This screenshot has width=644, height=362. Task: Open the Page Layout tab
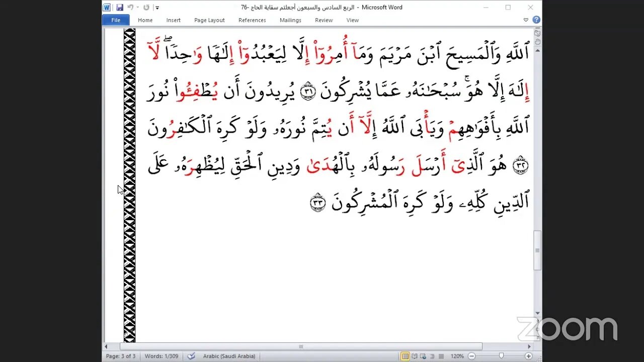tap(209, 20)
